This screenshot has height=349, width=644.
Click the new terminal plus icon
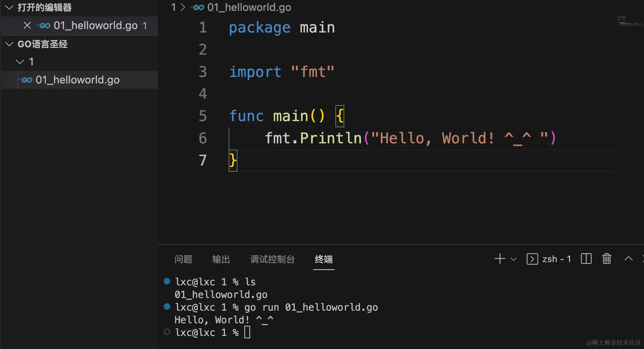point(500,259)
